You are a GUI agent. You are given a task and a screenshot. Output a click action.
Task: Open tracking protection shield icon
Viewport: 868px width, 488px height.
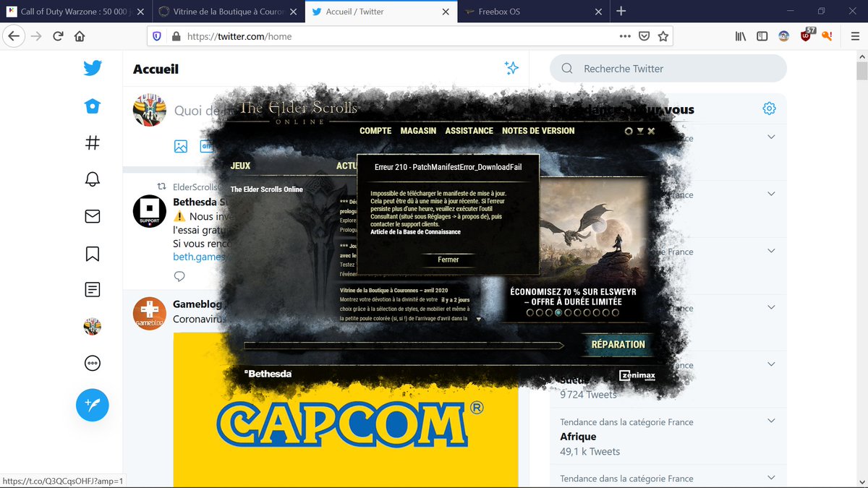point(157,36)
